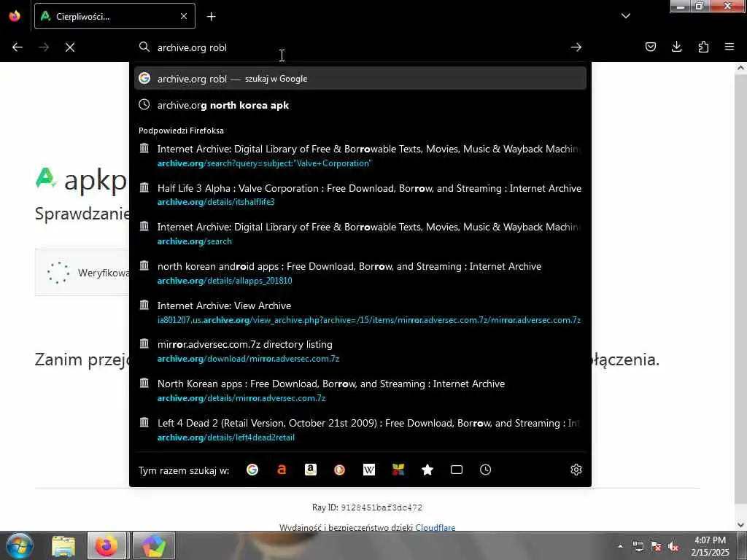Image resolution: width=747 pixels, height=560 pixels.
Task: Search this time with Wikipedia icon
Action: click(369, 470)
